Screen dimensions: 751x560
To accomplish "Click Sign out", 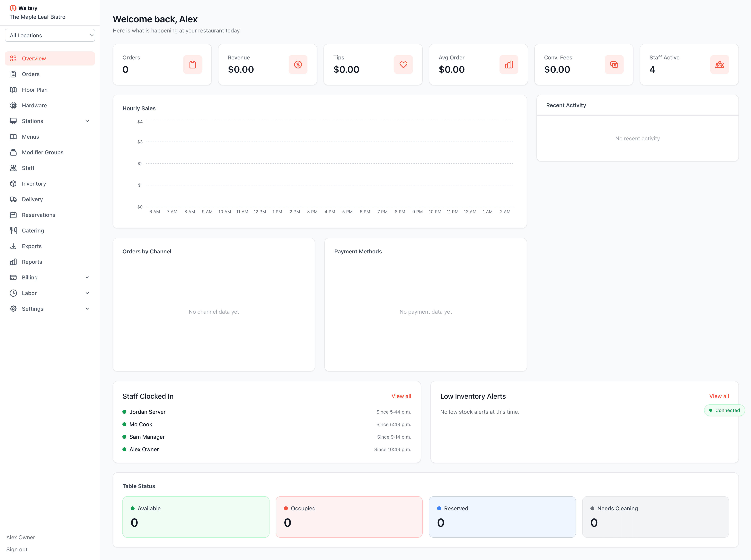I will [x=17, y=549].
